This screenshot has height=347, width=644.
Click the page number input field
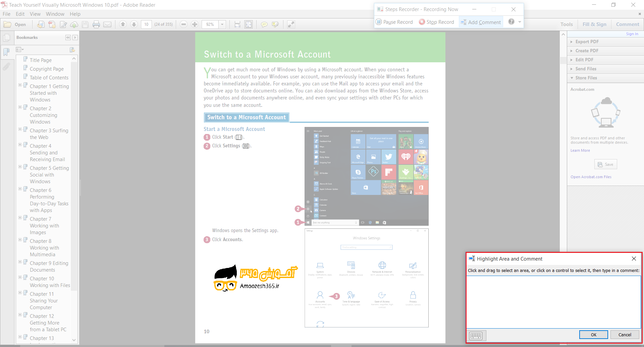pos(146,24)
